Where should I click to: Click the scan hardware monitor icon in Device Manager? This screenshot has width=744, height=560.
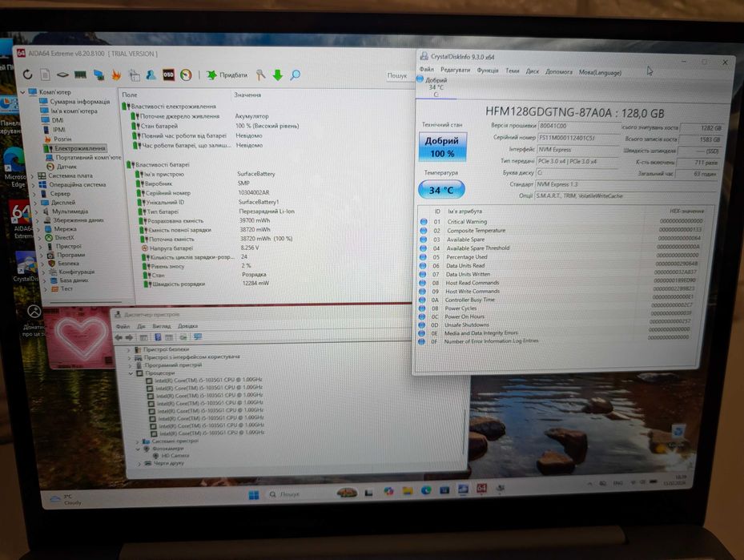pyautogui.click(x=197, y=337)
